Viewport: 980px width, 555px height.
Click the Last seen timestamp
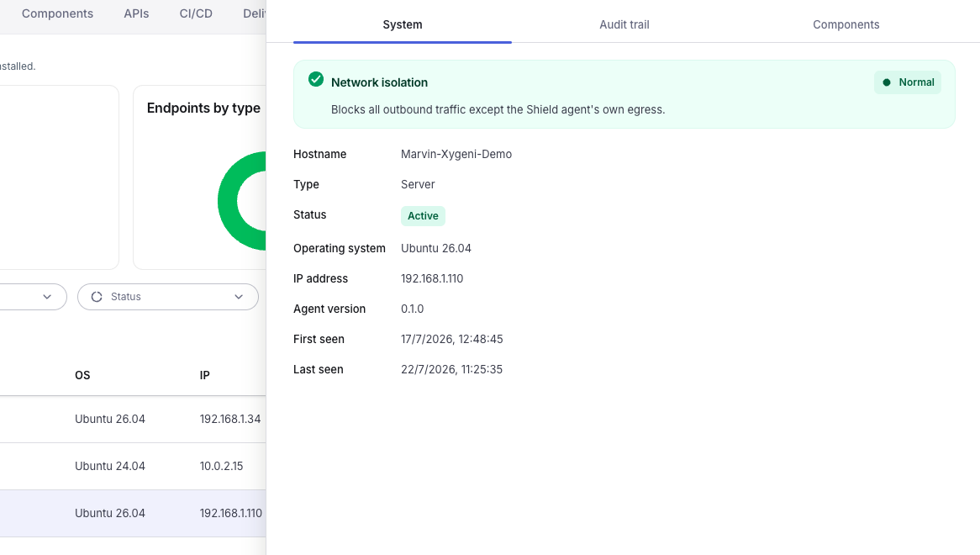pos(451,369)
